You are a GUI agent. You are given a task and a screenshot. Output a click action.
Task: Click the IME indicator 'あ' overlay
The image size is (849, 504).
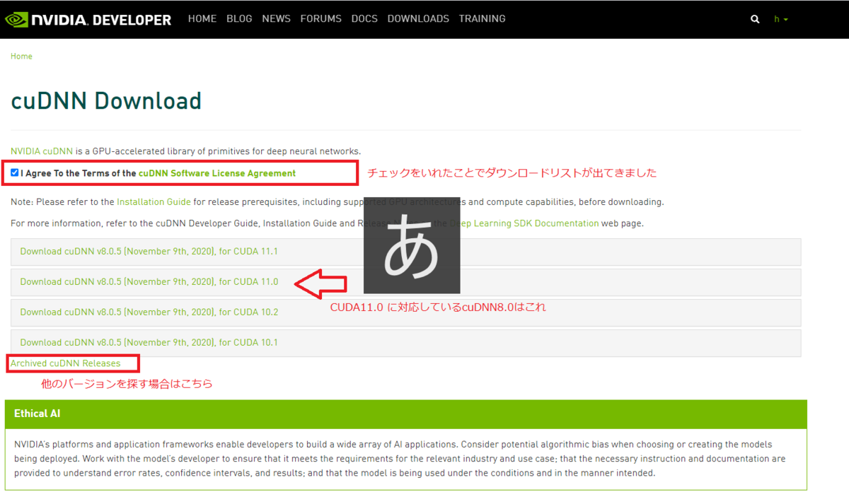pos(412,245)
